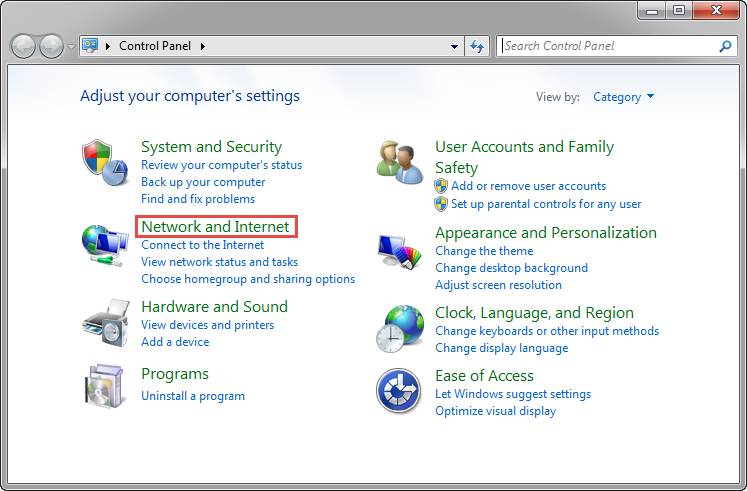Click the Programs disc box icon
The width and height of the screenshot is (747, 491).
[x=104, y=386]
